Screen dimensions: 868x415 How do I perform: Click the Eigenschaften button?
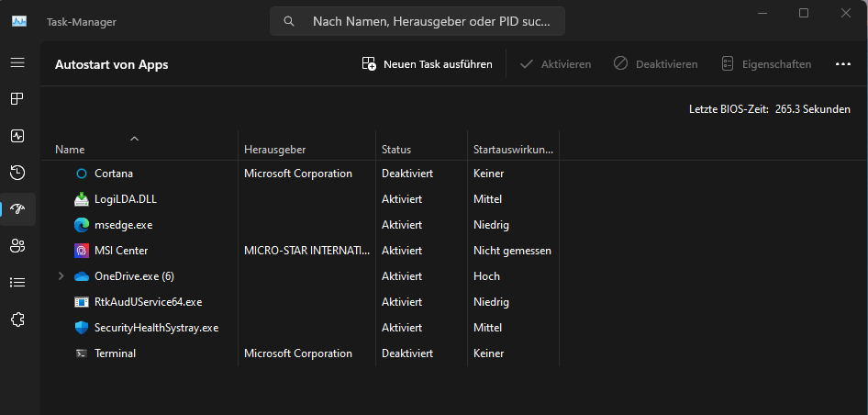point(766,64)
